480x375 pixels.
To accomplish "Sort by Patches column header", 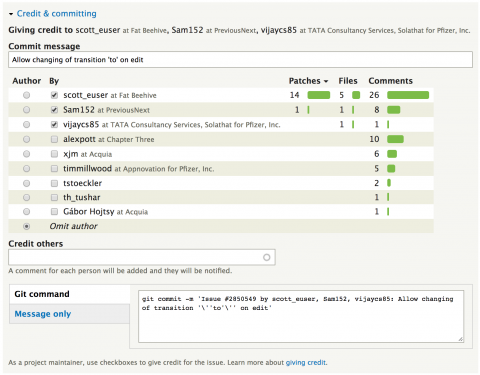I will pyautogui.click(x=308, y=81).
